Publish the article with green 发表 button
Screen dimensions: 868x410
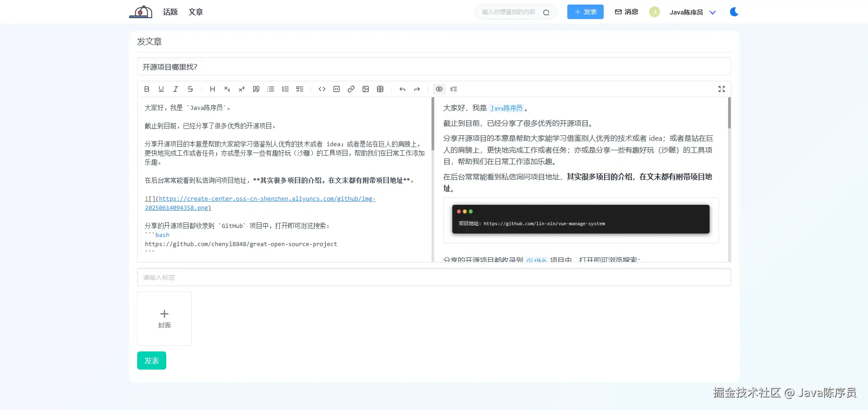152,361
